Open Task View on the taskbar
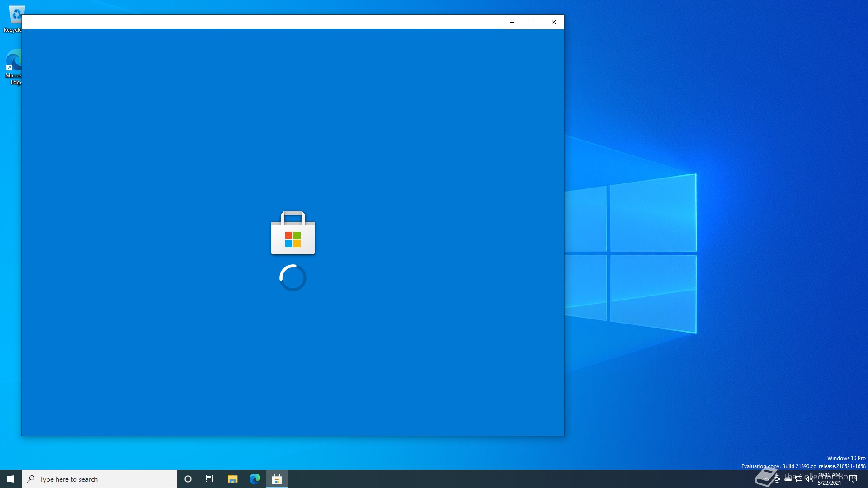 pyautogui.click(x=210, y=479)
